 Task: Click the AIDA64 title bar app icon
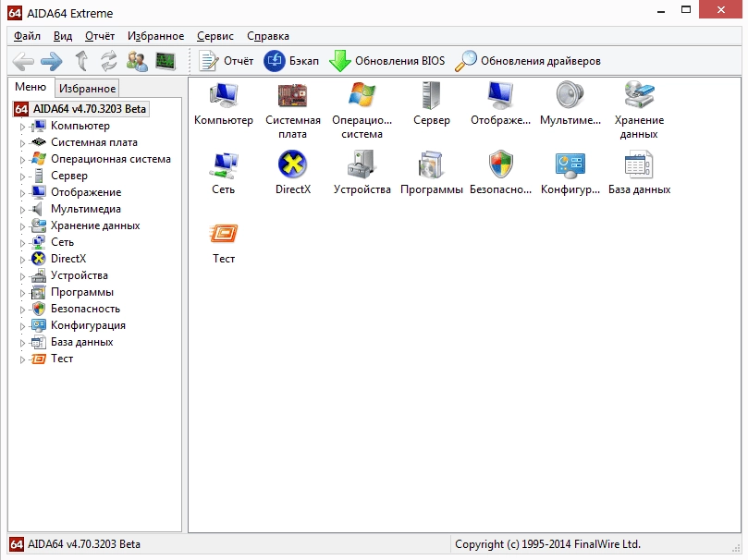[15, 13]
